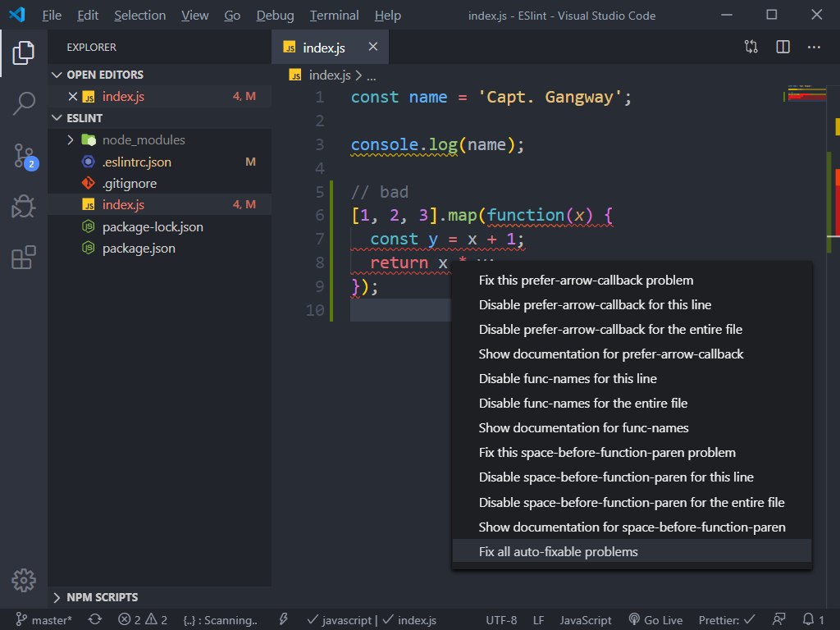840x630 pixels.
Task: Open .gitignore file
Action: [160, 183]
